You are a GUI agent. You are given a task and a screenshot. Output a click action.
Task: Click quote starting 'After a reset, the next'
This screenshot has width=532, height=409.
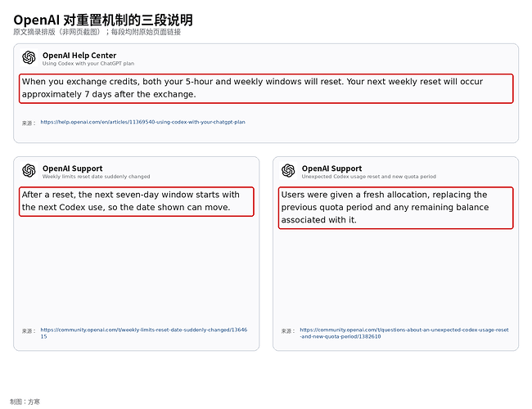pos(137,201)
